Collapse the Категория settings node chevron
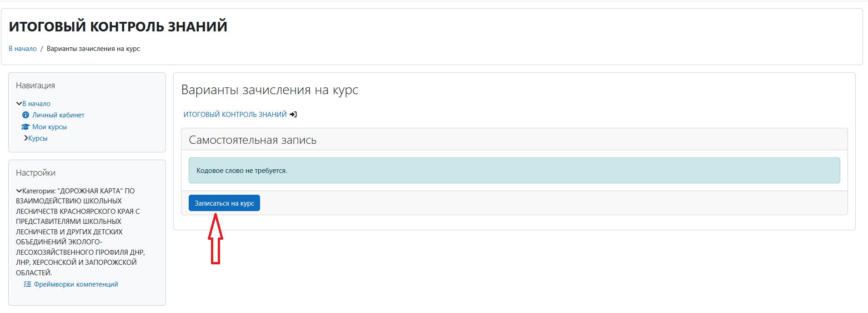 [x=19, y=191]
